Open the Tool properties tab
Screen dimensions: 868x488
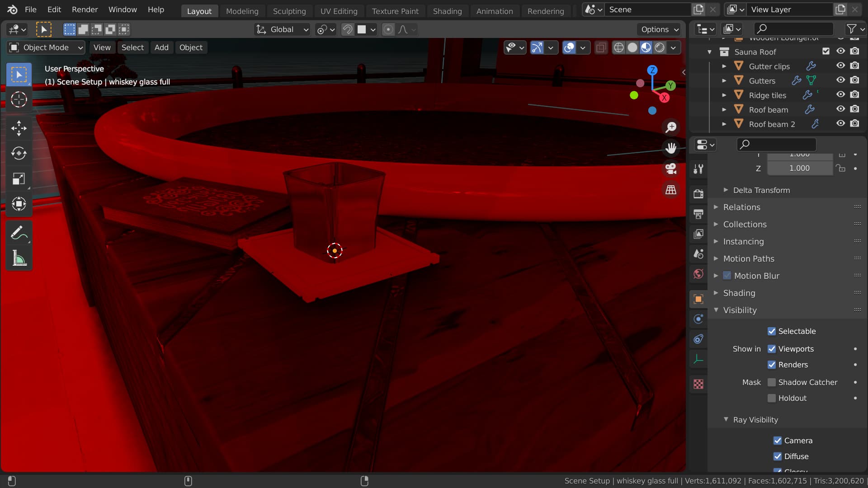click(x=698, y=169)
